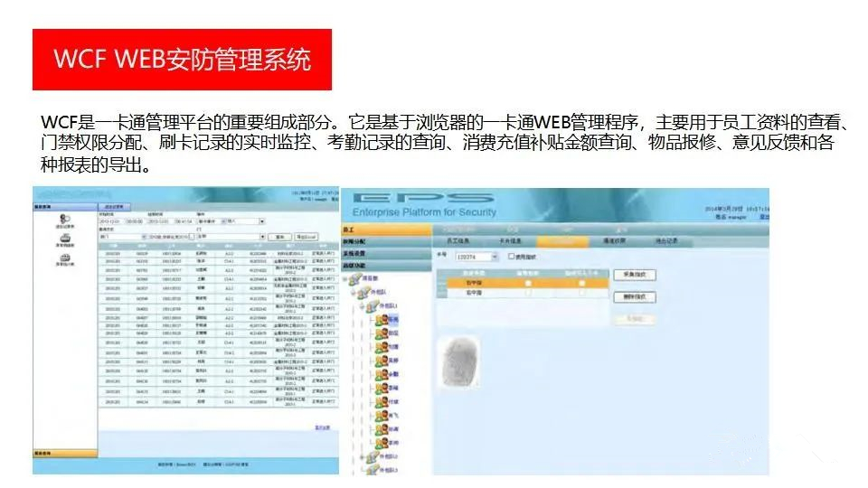Click the 删除指纹 button
The image size is (868, 488).
635,297
